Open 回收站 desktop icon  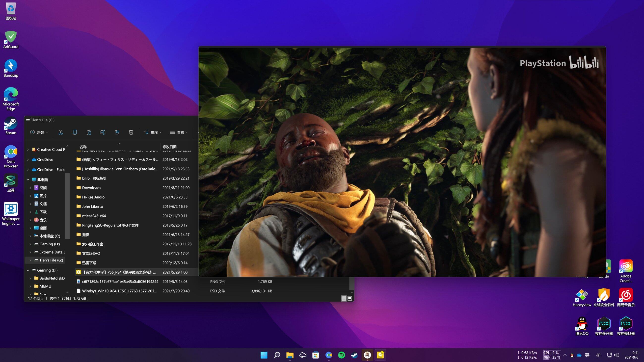(11, 11)
